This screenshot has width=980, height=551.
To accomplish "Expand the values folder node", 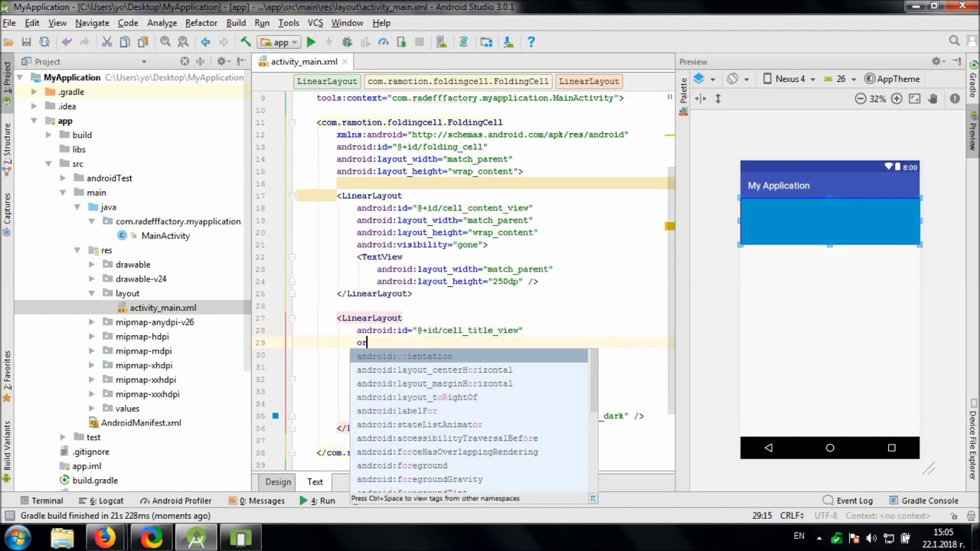I will click(91, 409).
